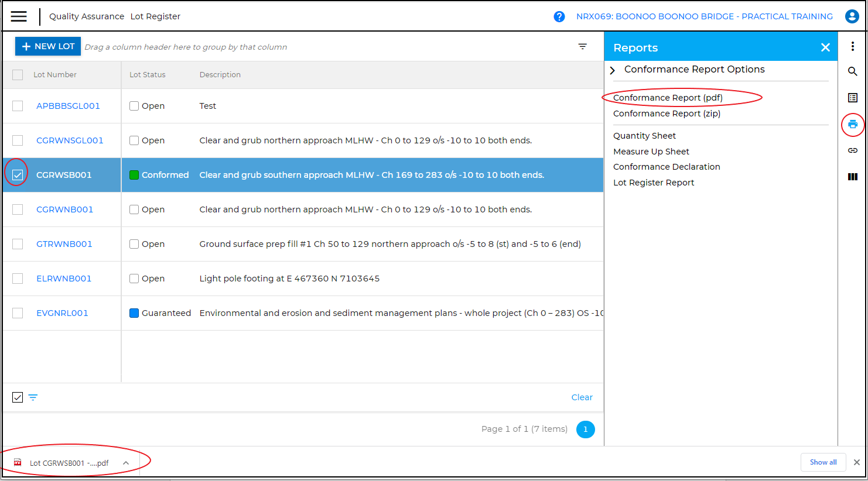Open the vertical three-dot more options menu
Screen dimensions: 868x481
click(852, 46)
